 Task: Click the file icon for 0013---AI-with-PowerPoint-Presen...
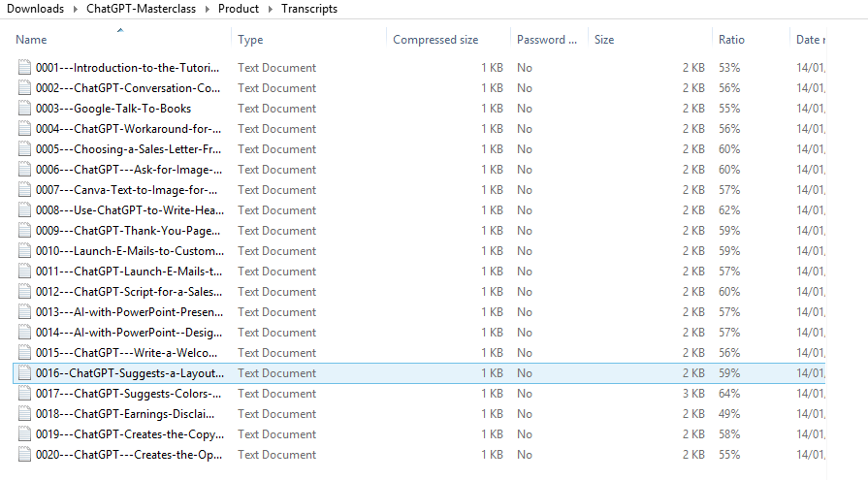(x=24, y=312)
